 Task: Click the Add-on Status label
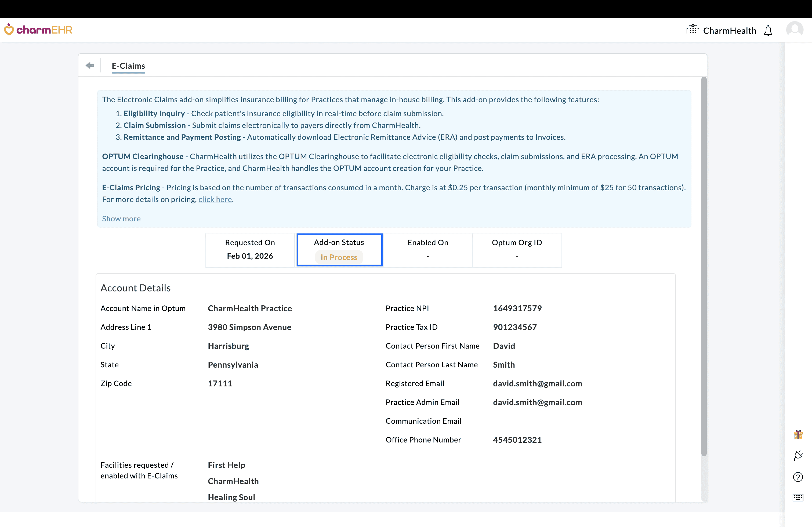point(339,242)
